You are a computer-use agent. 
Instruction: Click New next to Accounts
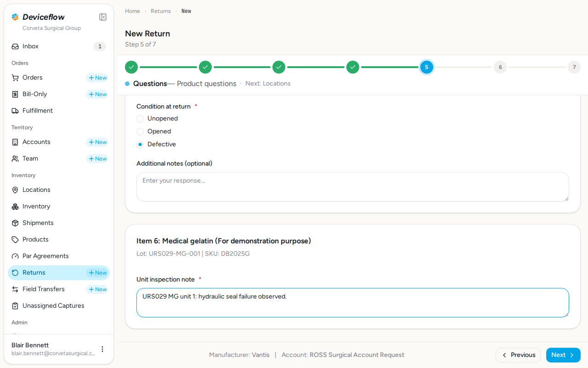click(97, 142)
